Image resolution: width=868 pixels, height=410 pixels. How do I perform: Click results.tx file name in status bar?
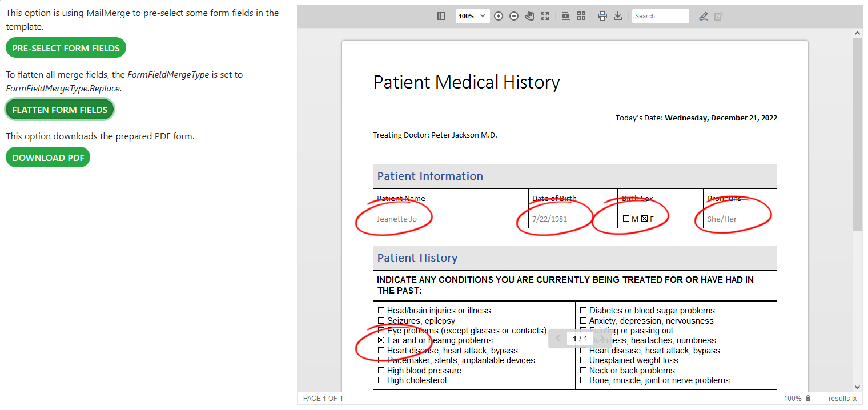[x=842, y=399]
